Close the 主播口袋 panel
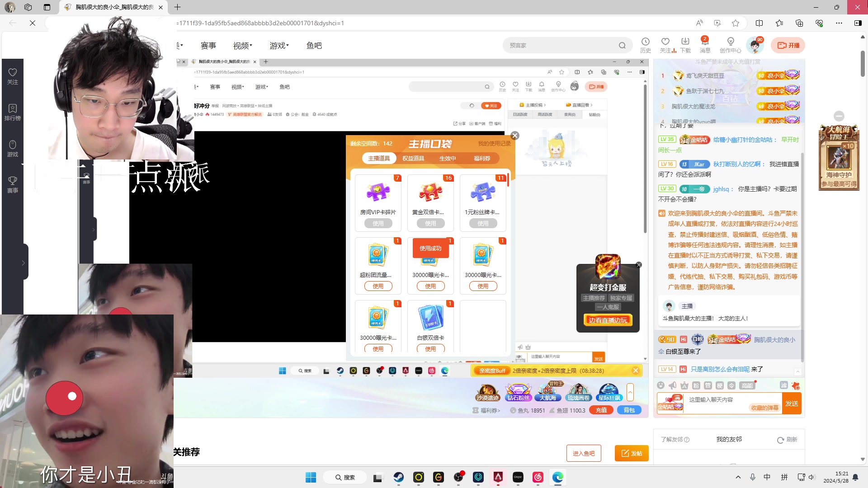 click(x=515, y=136)
